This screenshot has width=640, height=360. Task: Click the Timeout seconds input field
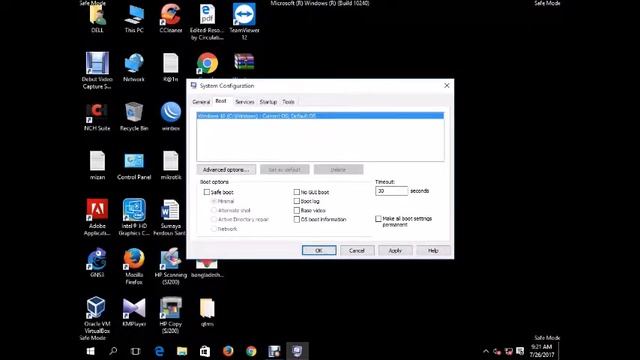coord(391,191)
